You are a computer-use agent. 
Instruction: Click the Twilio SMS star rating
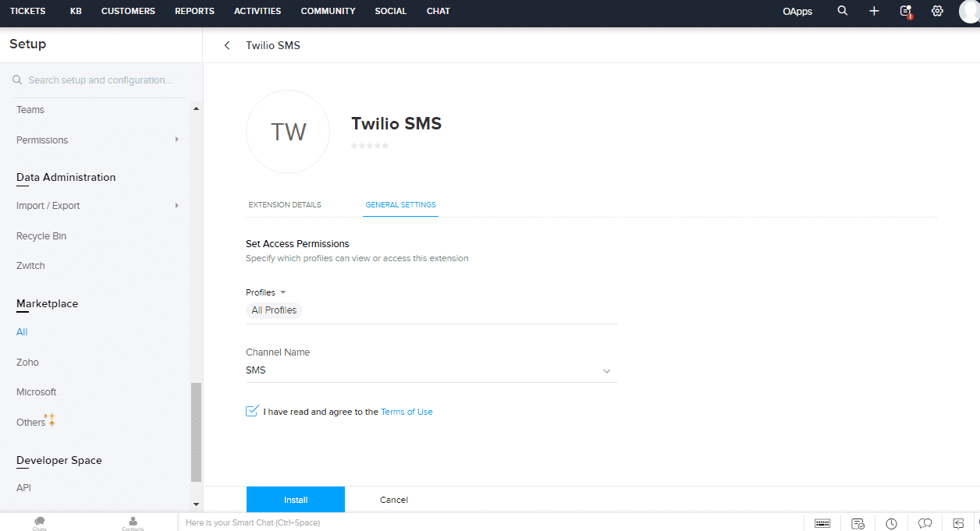[x=370, y=146]
